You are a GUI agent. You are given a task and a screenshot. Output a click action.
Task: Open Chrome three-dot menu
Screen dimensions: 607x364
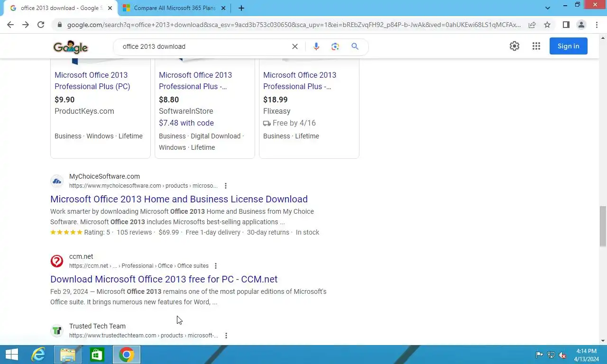pyautogui.click(x=597, y=25)
